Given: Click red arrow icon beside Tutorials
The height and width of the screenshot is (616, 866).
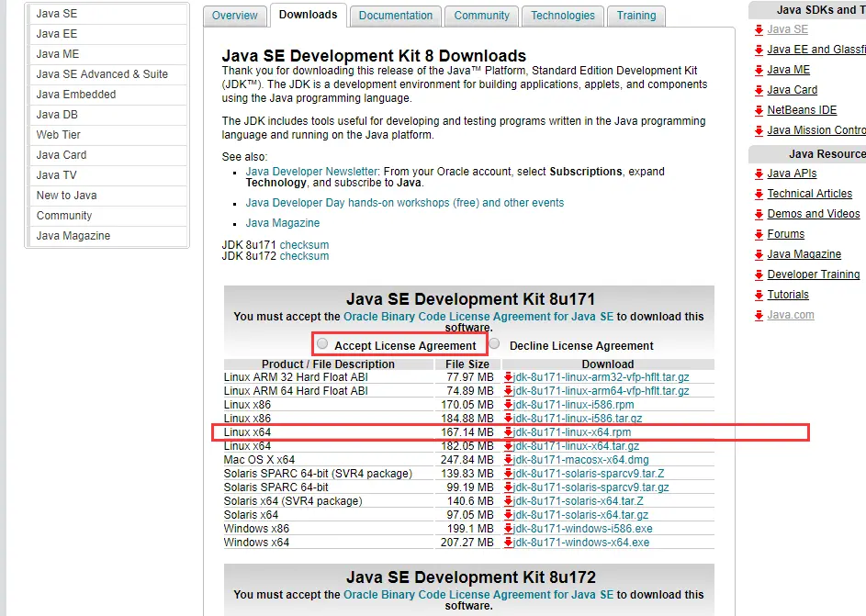Looking at the screenshot, I should 759,296.
